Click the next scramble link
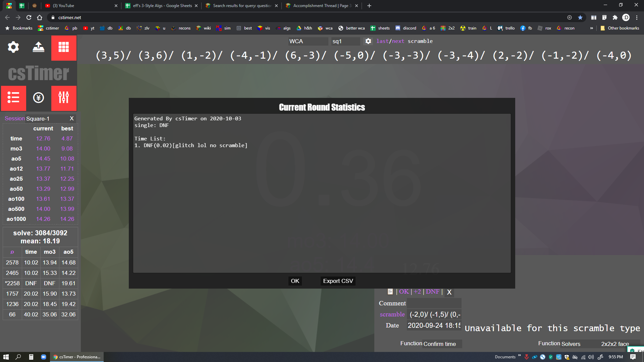This screenshot has width=644, height=362. tap(398, 41)
